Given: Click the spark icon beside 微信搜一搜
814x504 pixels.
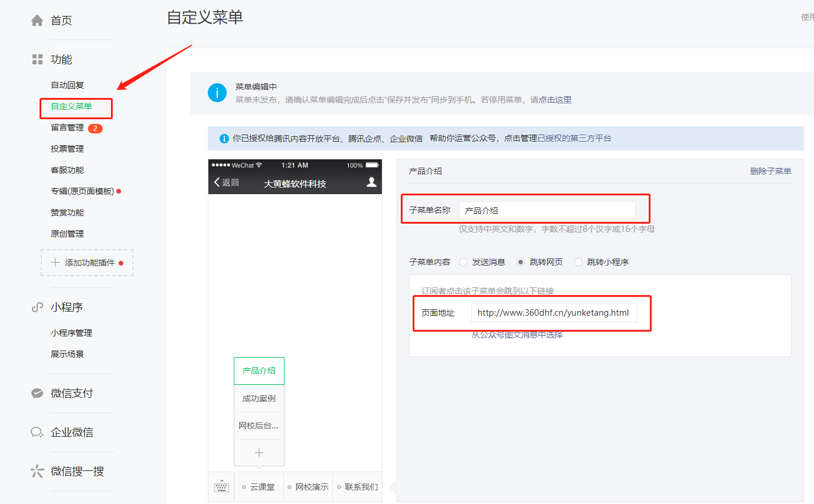Looking at the screenshot, I should point(37,472).
